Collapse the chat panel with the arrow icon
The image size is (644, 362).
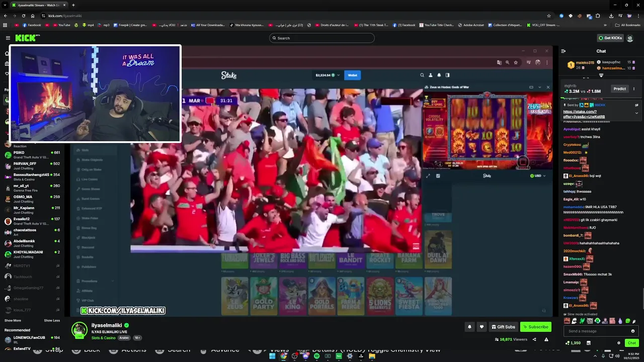(x=563, y=51)
